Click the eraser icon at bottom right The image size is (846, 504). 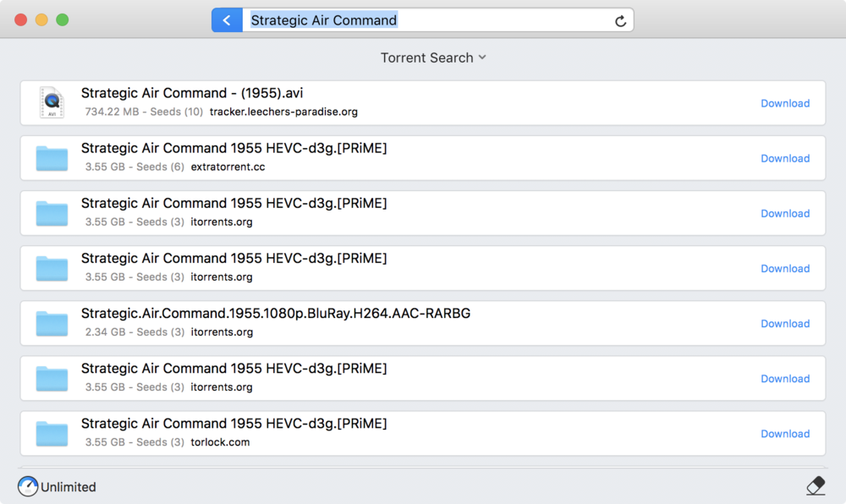tap(816, 485)
